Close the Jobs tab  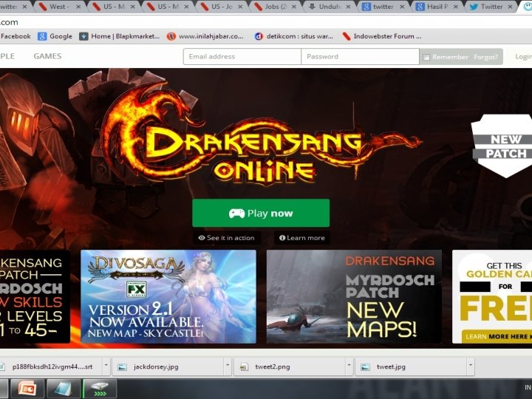point(294,7)
